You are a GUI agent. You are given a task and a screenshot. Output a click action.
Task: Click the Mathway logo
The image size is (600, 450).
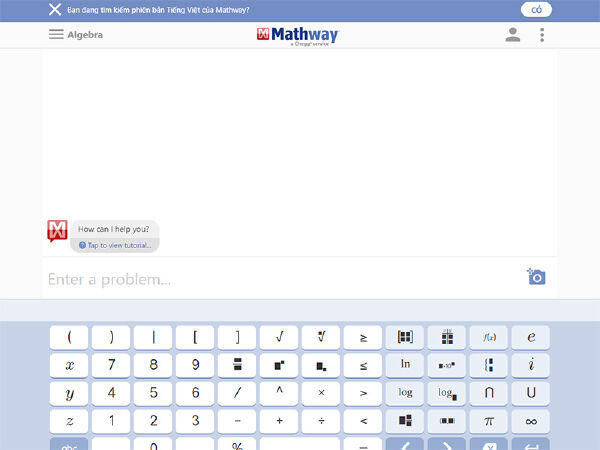click(298, 36)
